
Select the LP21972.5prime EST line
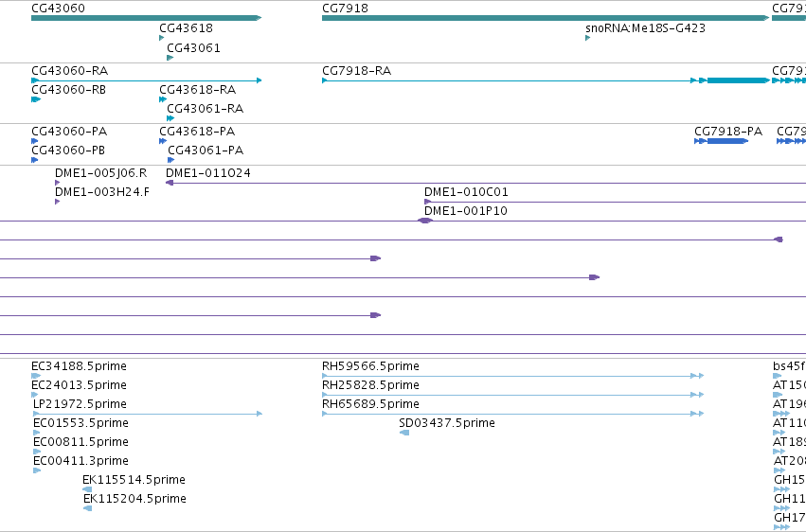tap(148, 414)
